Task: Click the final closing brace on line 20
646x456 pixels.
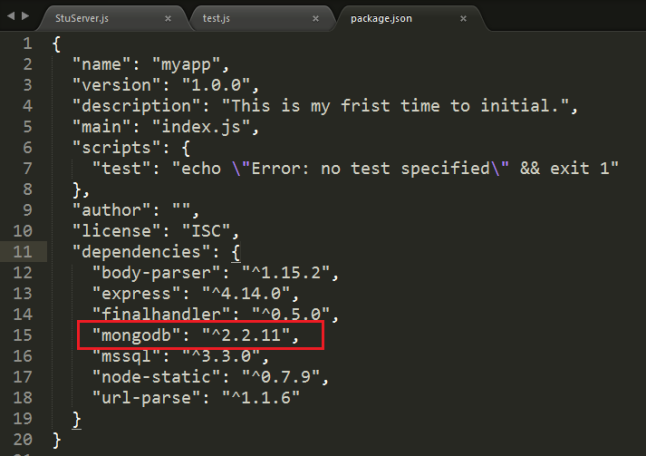Action: (x=57, y=440)
